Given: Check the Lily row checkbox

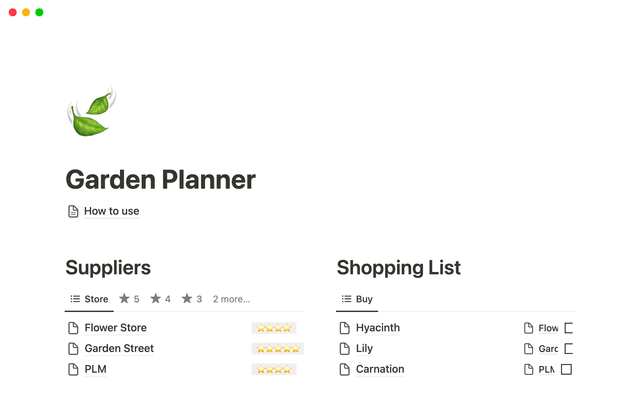Looking at the screenshot, I should (568, 349).
